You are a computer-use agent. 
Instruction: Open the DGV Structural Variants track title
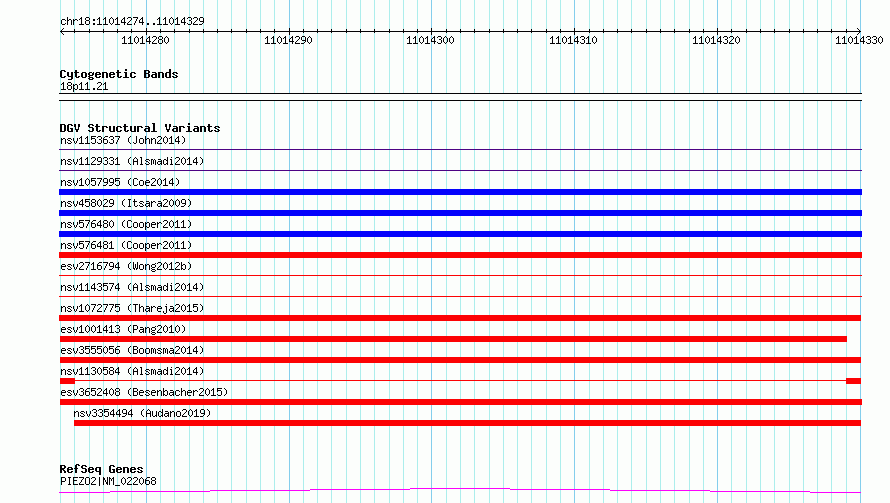pos(140,128)
